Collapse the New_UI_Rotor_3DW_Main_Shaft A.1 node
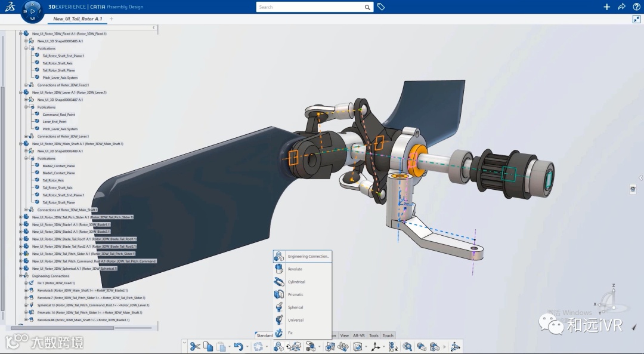The height and width of the screenshot is (354, 644). [x=20, y=144]
